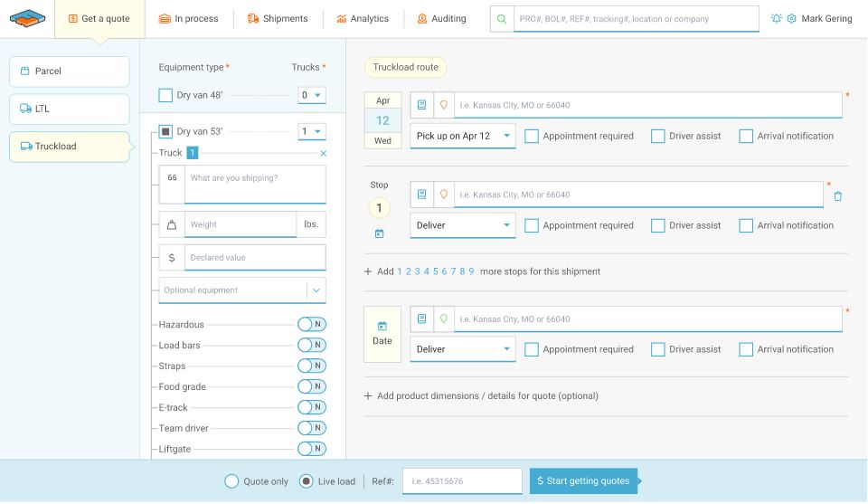Select Truckload shipping mode
The image size is (868, 504).
[x=70, y=147]
